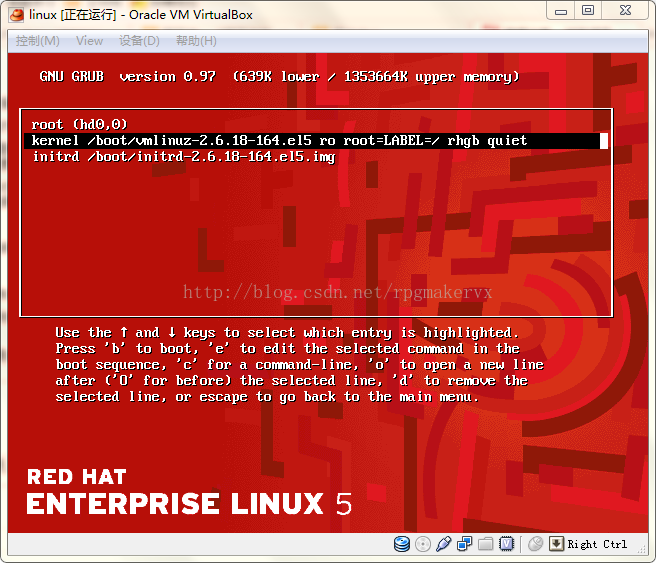656x563 pixels.
Task: Open the View menu
Action: pos(89,41)
